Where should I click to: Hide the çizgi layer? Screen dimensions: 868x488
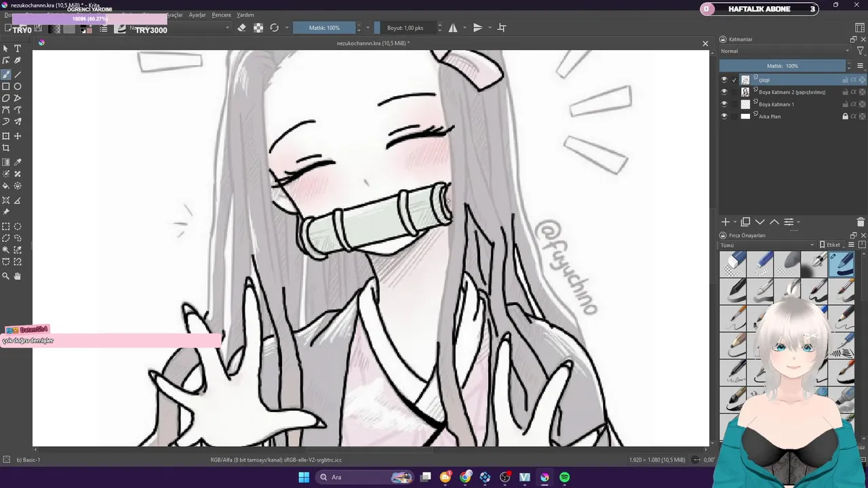724,80
